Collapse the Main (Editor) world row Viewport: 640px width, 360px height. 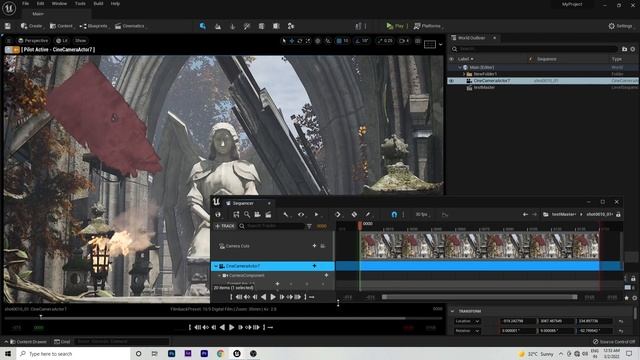[460, 67]
